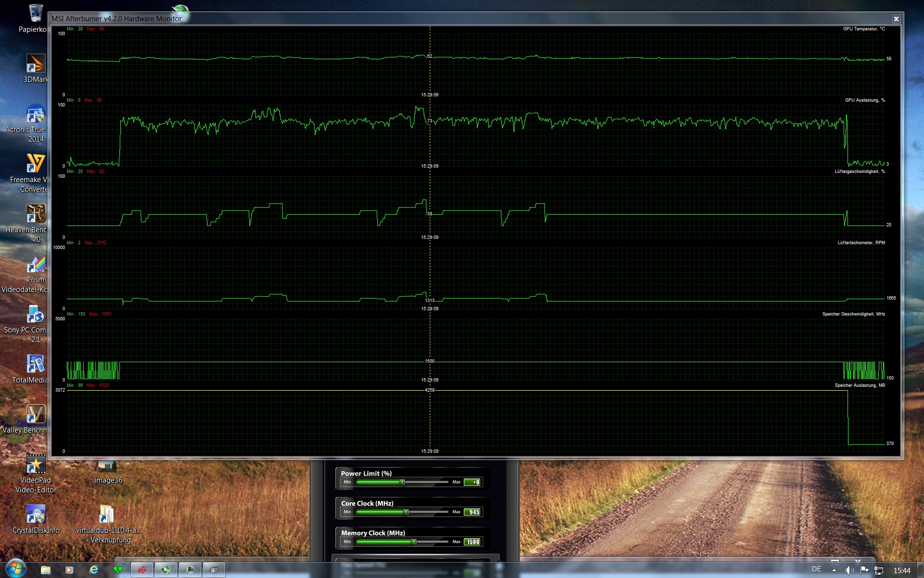Open Internet Explorer from the taskbar
Image resolution: width=924 pixels, height=578 pixels.
(x=94, y=570)
